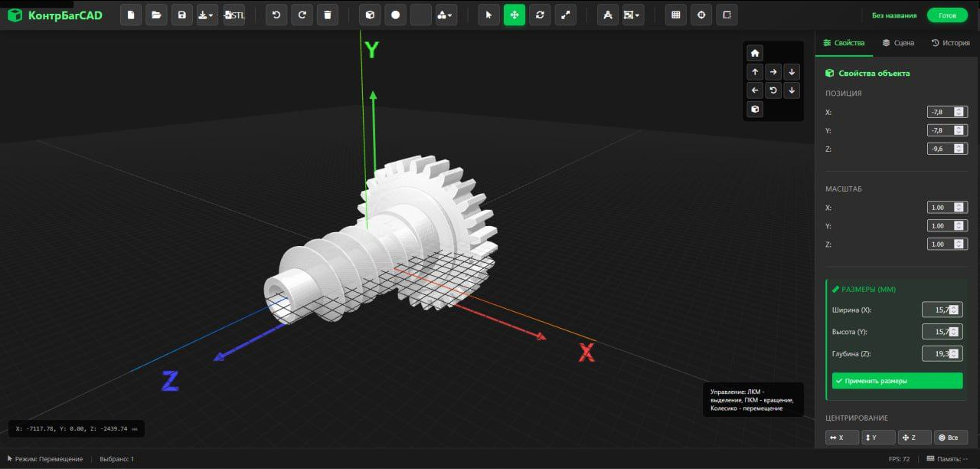The width and height of the screenshot is (980, 469).
Task: Save the project with the floppy icon
Action: click(181, 15)
